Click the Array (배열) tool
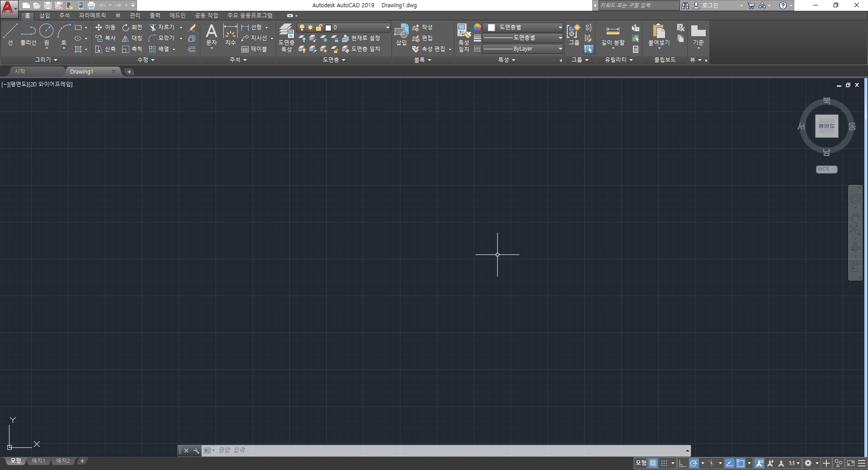The image size is (868, 470). 159,49
